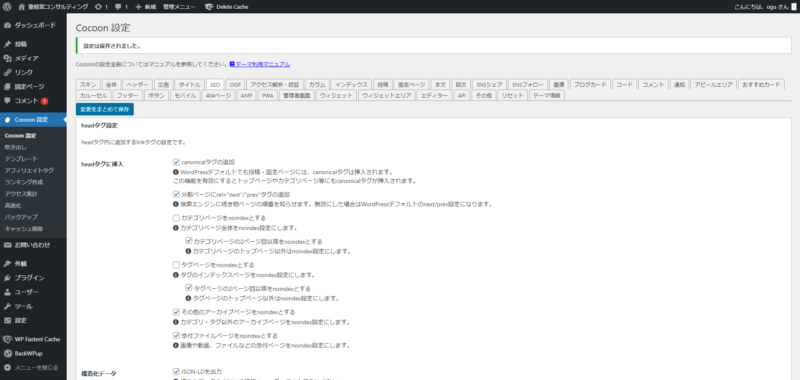Switch to the スキン tab
This screenshot has height=380, width=800.
point(88,85)
